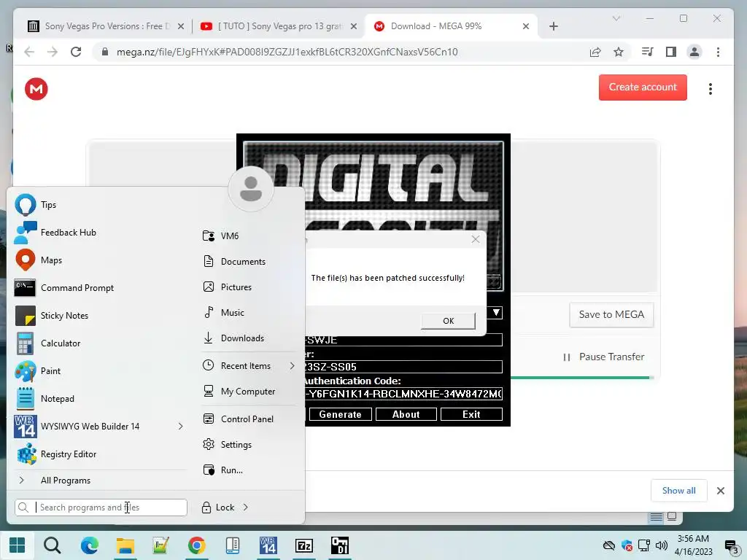The image size is (747, 560).
Task: Bookmark this page with star
Action: (619, 52)
